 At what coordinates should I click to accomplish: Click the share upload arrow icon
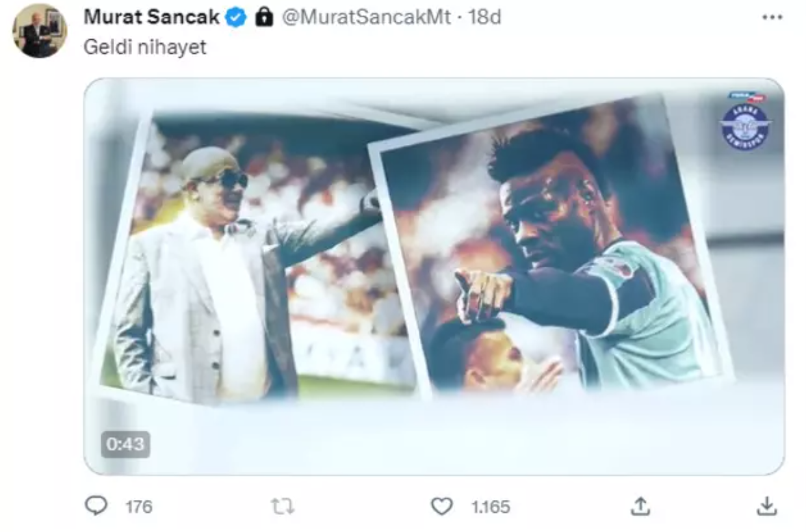coord(640,506)
